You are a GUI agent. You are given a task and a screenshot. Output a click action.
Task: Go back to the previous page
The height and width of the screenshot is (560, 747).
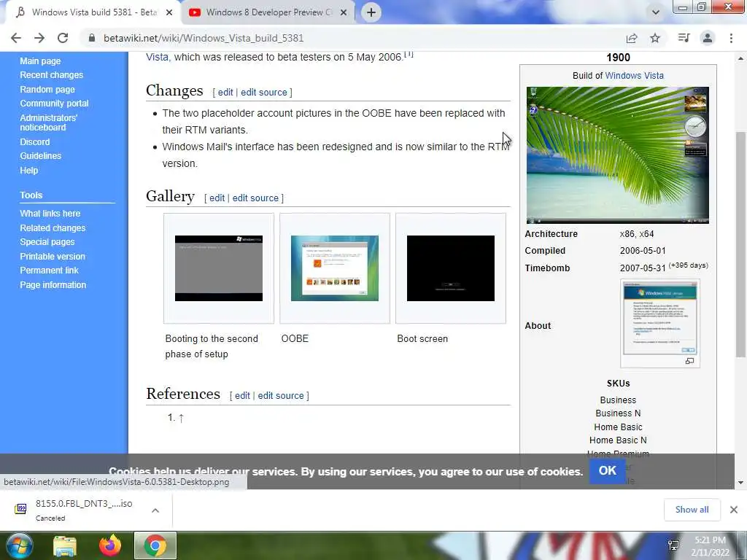16,38
